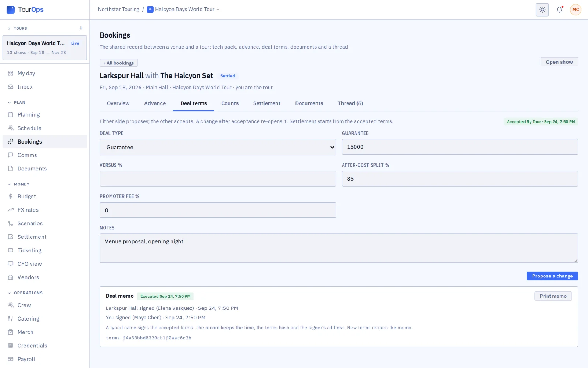Open the Budget page
Viewport: 588px width, 368px height.
click(45, 197)
